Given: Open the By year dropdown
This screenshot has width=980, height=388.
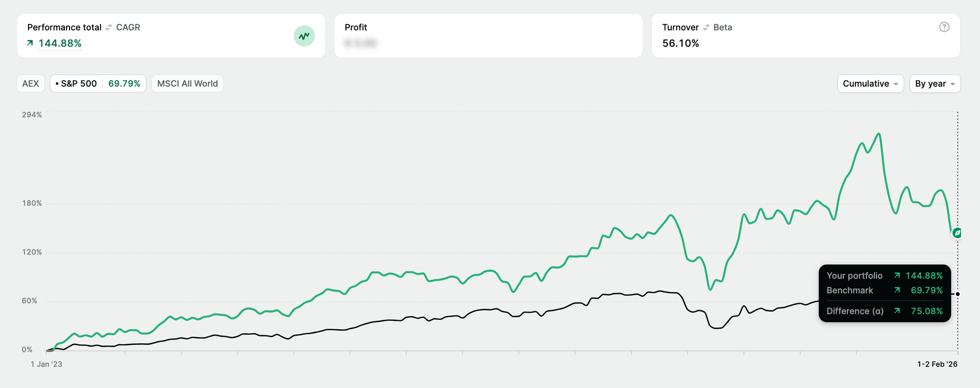Looking at the screenshot, I should [x=934, y=83].
